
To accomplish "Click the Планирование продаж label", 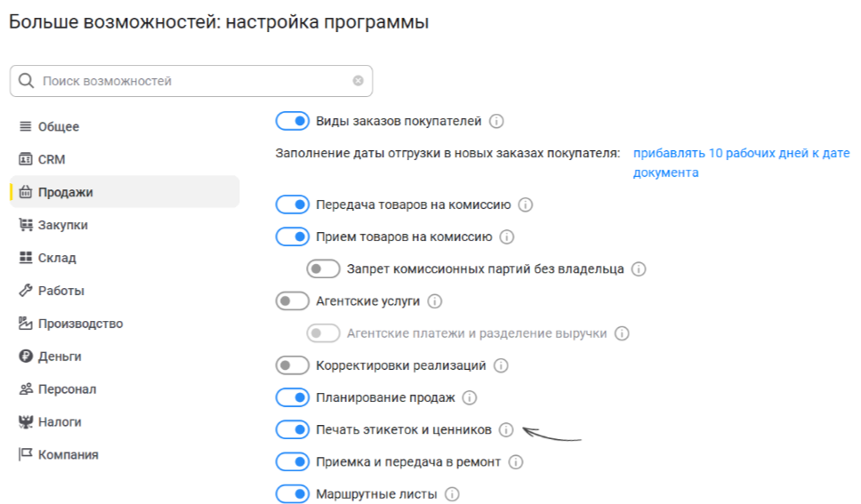I will tap(385, 397).
